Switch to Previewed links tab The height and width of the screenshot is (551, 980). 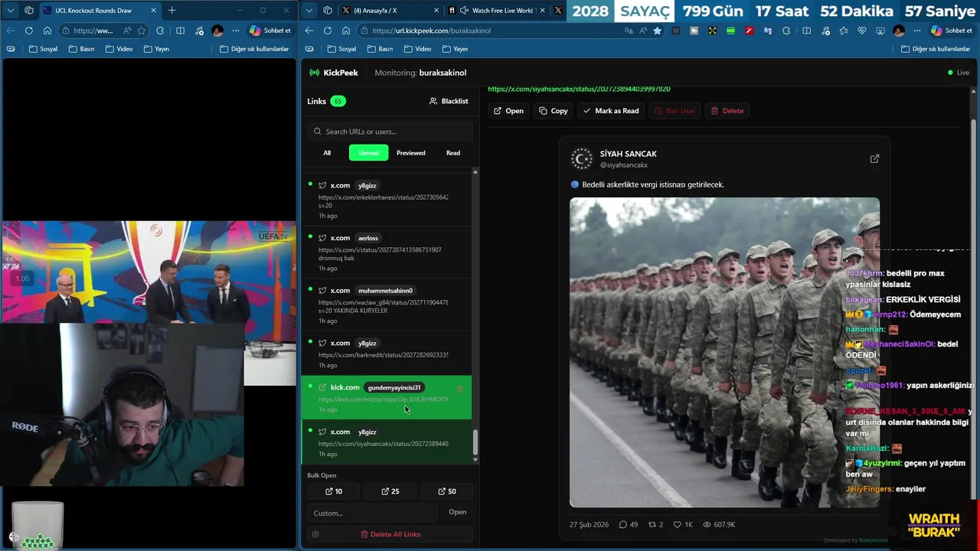pyautogui.click(x=411, y=153)
